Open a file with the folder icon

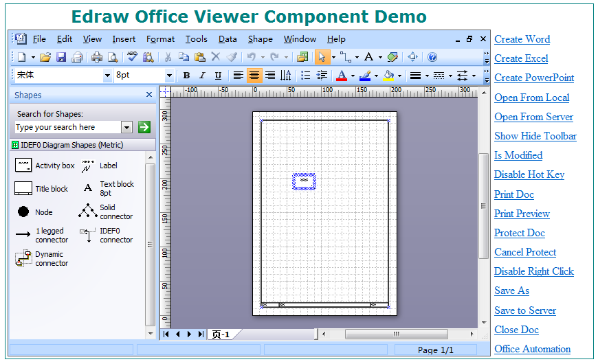pyautogui.click(x=45, y=57)
